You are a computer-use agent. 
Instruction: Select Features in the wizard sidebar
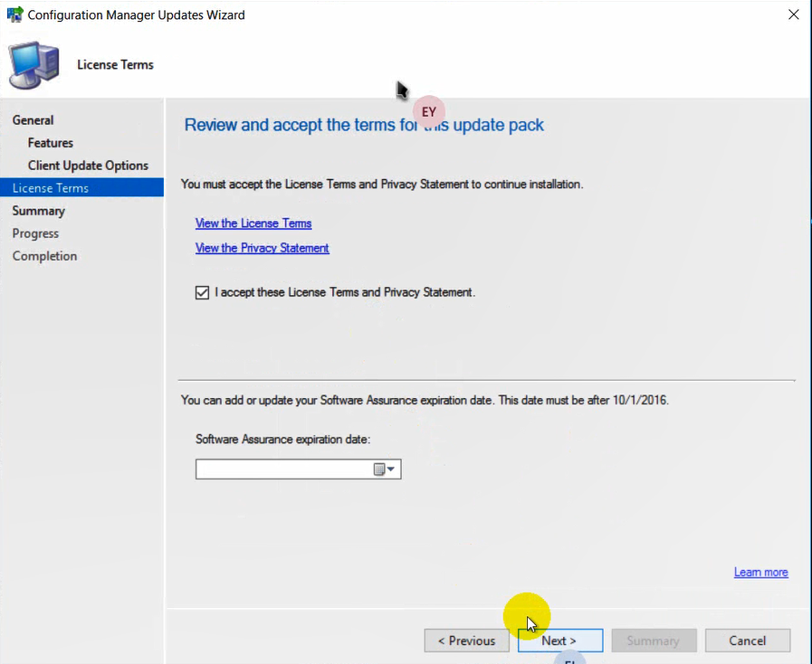[51, 143]
